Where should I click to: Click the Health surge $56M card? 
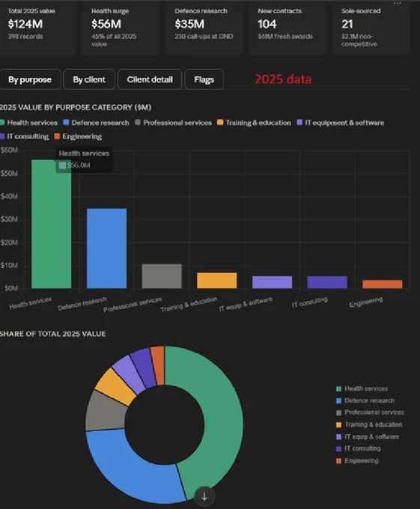click(x=121, y=28)
